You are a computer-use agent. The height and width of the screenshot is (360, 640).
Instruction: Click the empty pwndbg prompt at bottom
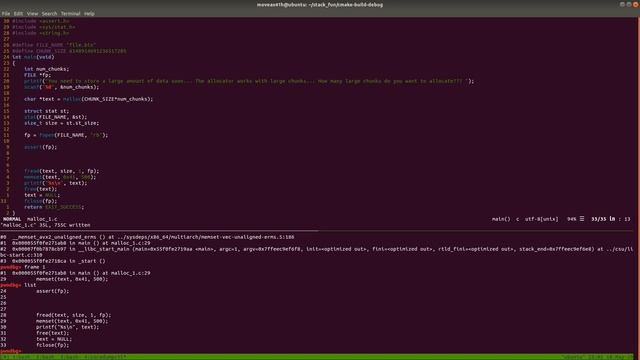(x=11, y=351)
